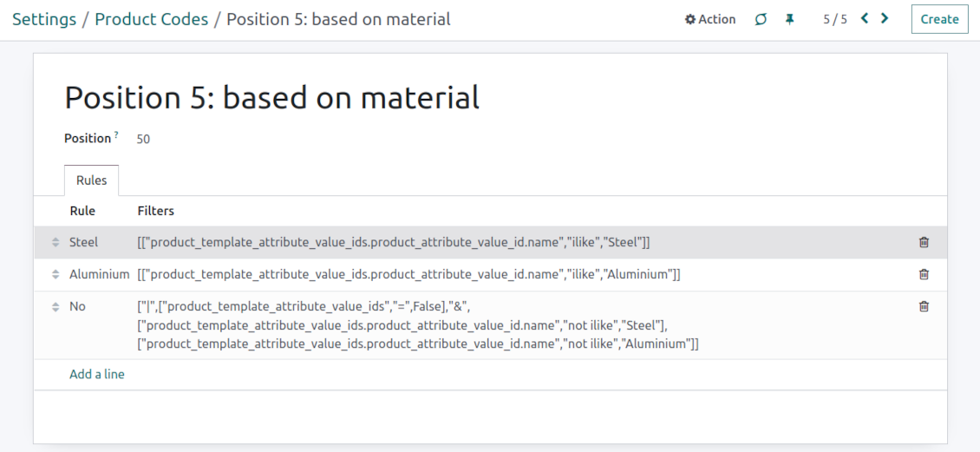Remove the No rule using trash icon
This screenshot has width=980, height=452.
click(x=924, y=306)
